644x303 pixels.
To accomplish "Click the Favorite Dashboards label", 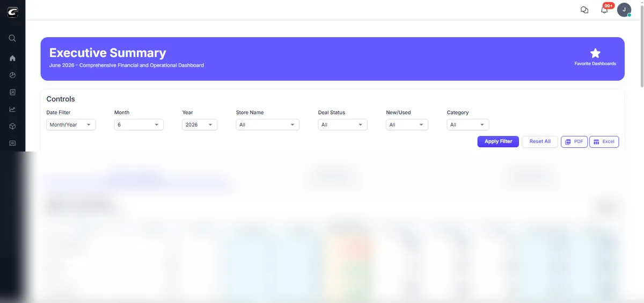I will tap(595, 63).
